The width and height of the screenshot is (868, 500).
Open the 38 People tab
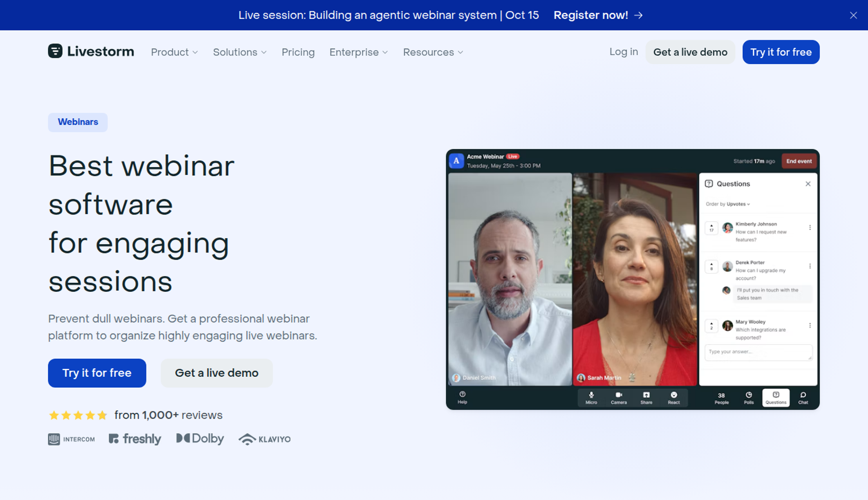point(722,398)
